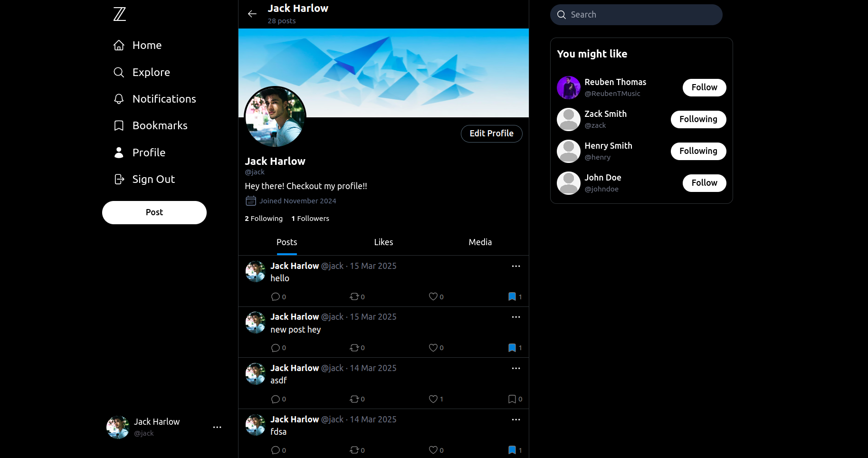Expand account menu next to Jack Harlow bottom-left
This screenshot has height=458, width=868.
tap(217, 427)
